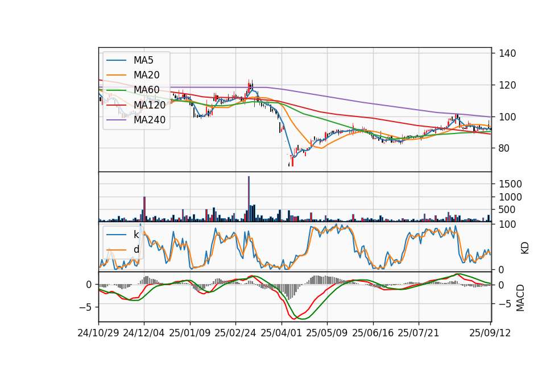Click the 25/02/24 date tick label
Image resolution: width=546 pixels, height=392 pixels.
235,333
